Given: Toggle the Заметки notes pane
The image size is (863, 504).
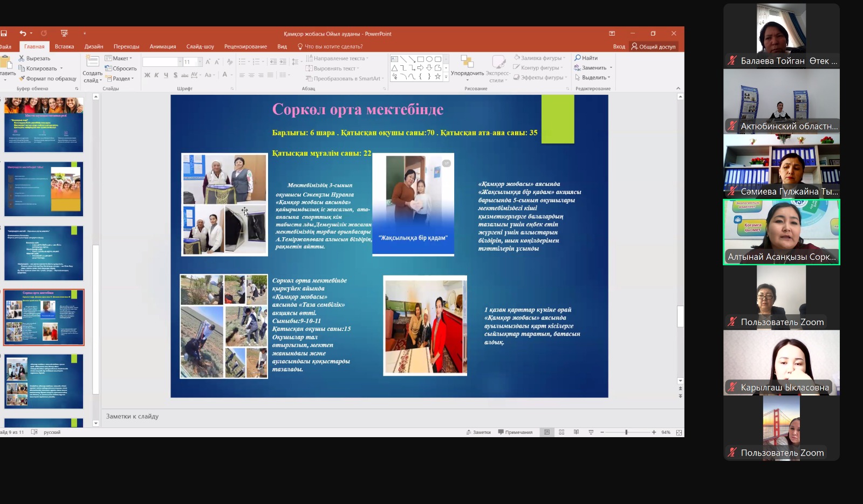Looking at the screenshot, I should pyautogui.click(x=478, y=432).
